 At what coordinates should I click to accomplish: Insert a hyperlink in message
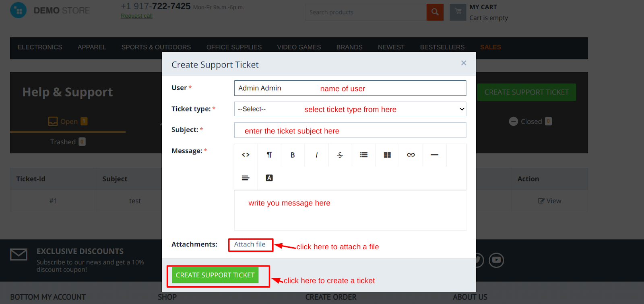tap(411, 155)
